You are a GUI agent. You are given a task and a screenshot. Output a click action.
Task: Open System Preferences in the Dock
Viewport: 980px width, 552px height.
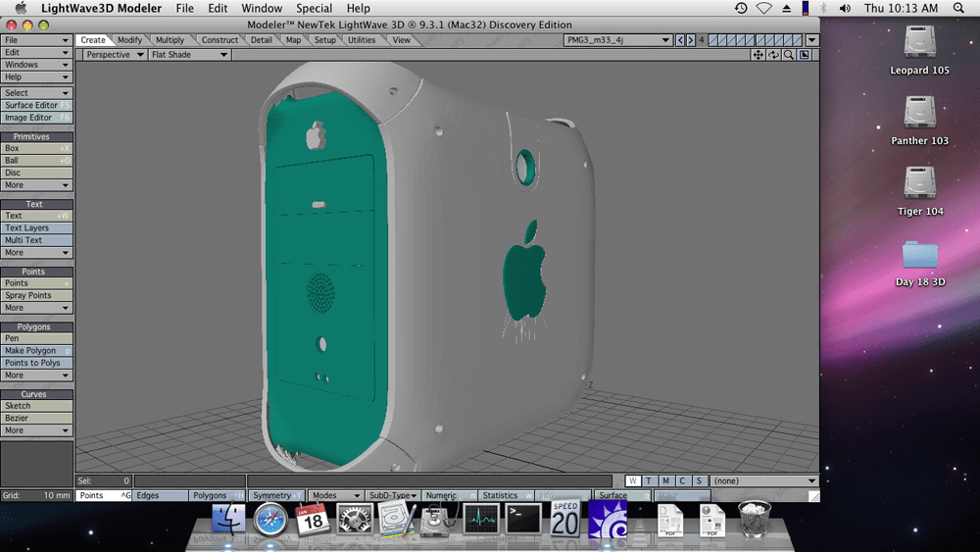(355, 520)
